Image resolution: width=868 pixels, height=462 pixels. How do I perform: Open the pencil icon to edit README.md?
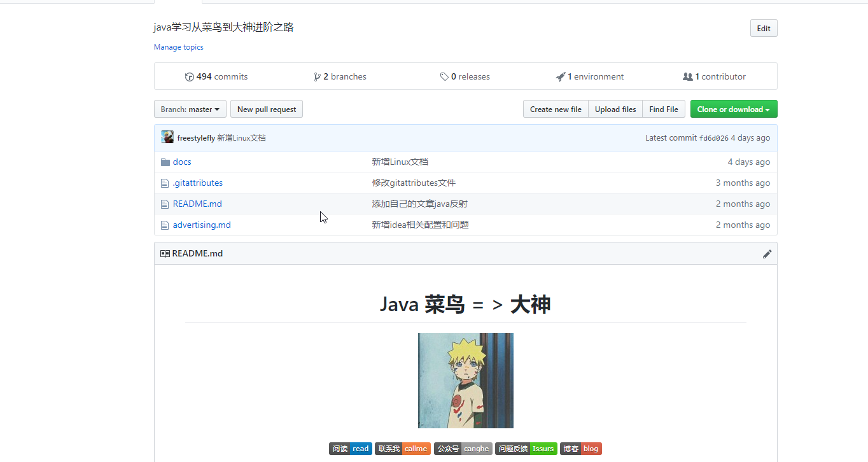point(767,253)
